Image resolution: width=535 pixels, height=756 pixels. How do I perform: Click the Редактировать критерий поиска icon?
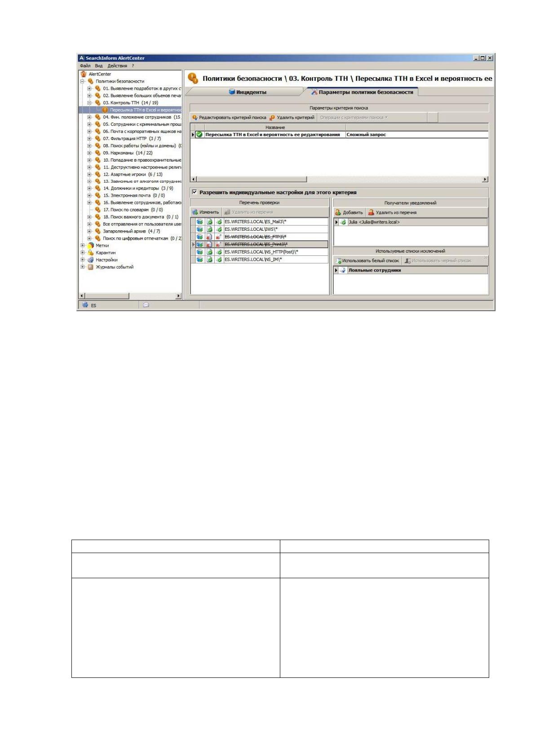click(x=195, y=118)
